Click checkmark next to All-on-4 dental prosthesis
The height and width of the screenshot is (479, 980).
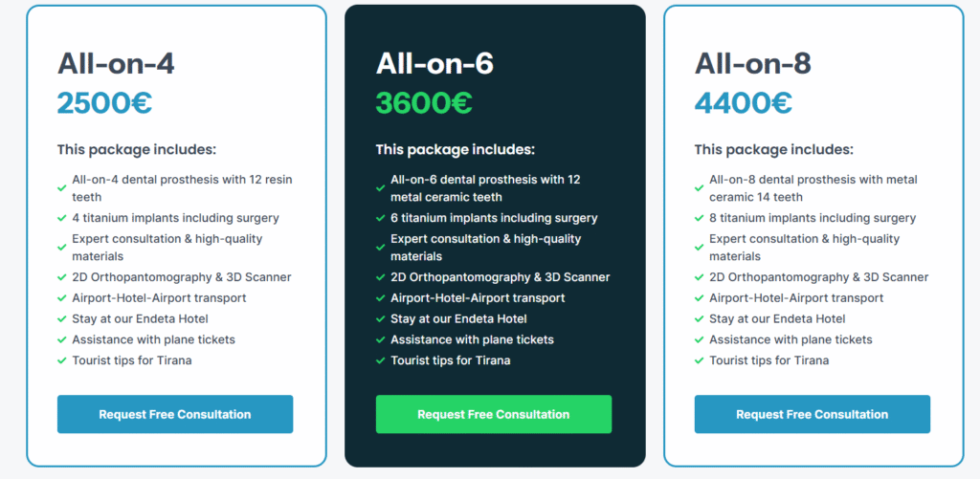pos(62,188)
